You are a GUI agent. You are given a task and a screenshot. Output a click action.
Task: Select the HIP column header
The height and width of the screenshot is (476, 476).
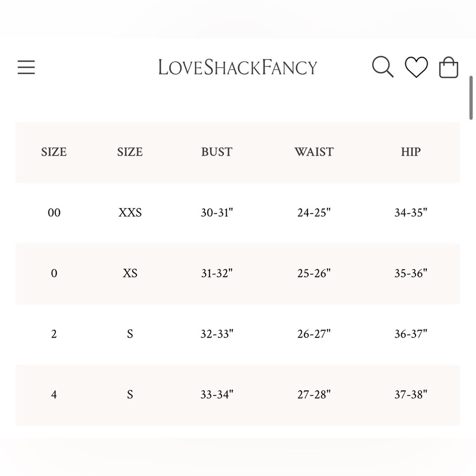point(411,152)
